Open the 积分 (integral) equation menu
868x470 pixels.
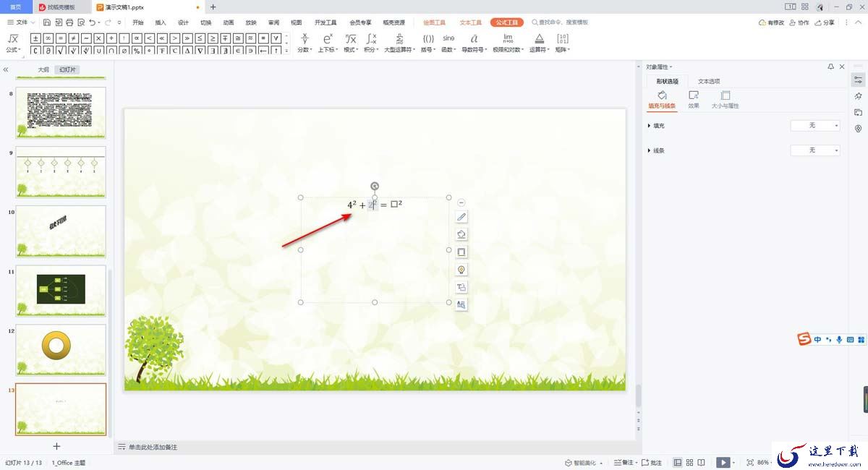click(x=370, y=42)
